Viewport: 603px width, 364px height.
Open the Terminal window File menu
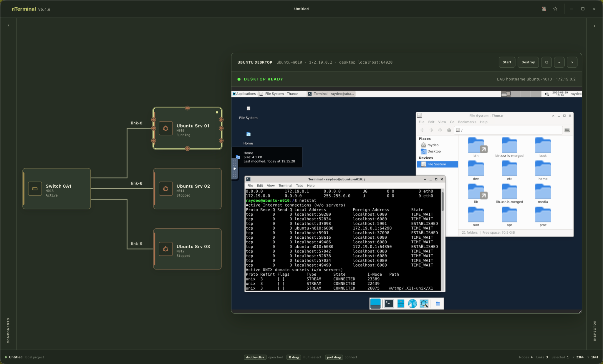coord(250,186)
